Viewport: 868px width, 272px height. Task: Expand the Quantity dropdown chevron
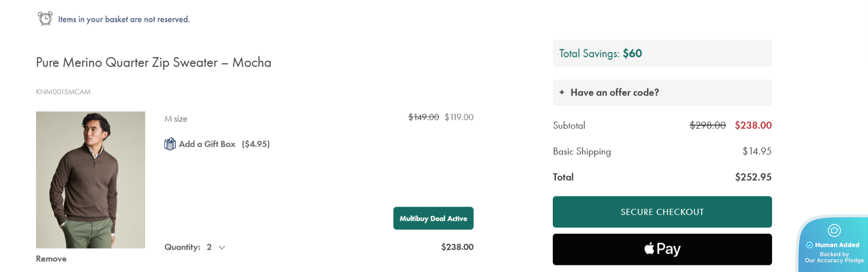[x=222, y=248]
